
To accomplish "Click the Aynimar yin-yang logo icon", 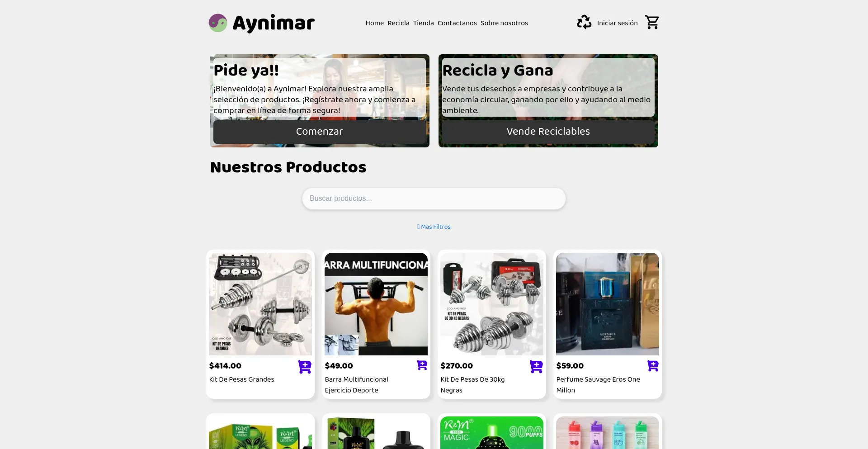I will 218,23.
